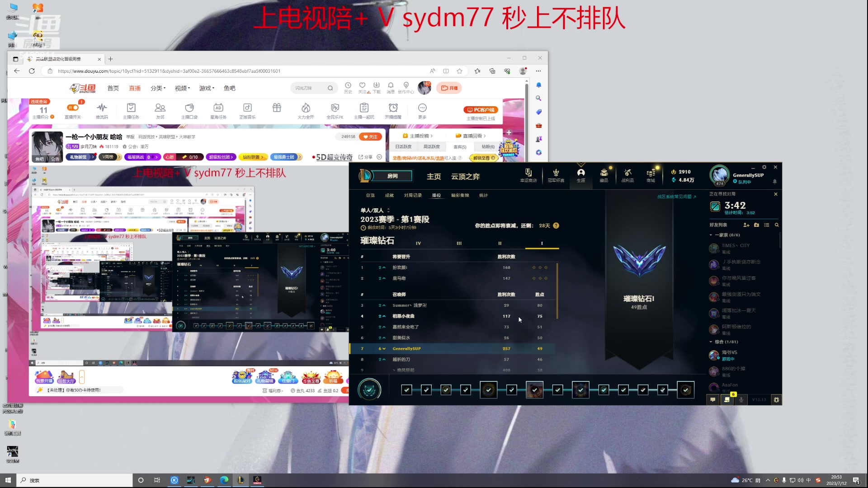Collapse the 一家亲 (0/6) friend group

[x=712, y=235]
